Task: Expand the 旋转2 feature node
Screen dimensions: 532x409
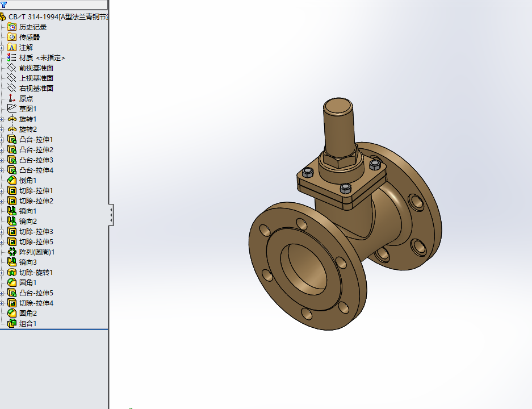Action: coord(2,130)
